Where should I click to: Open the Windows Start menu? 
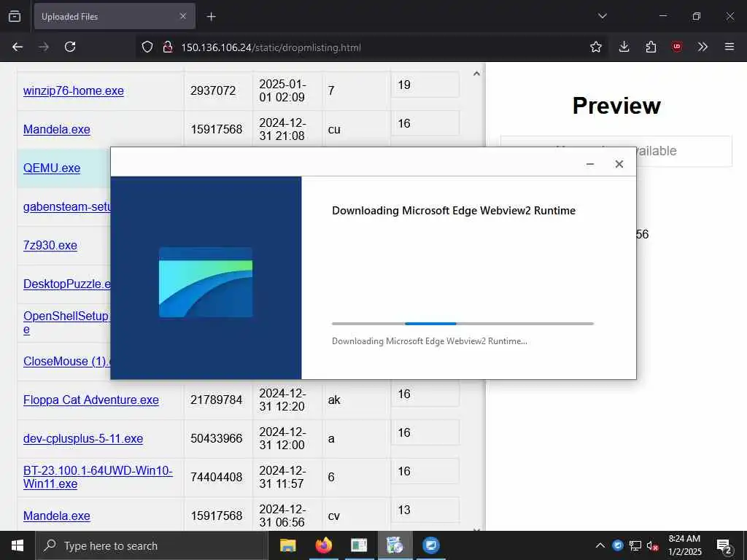[18, 545]
